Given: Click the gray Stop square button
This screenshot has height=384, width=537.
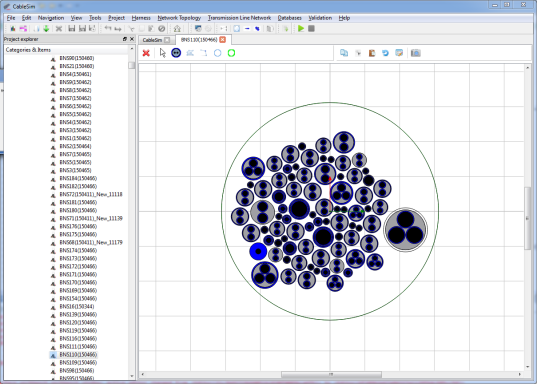Looking at the screenshot, I should 311,28.
